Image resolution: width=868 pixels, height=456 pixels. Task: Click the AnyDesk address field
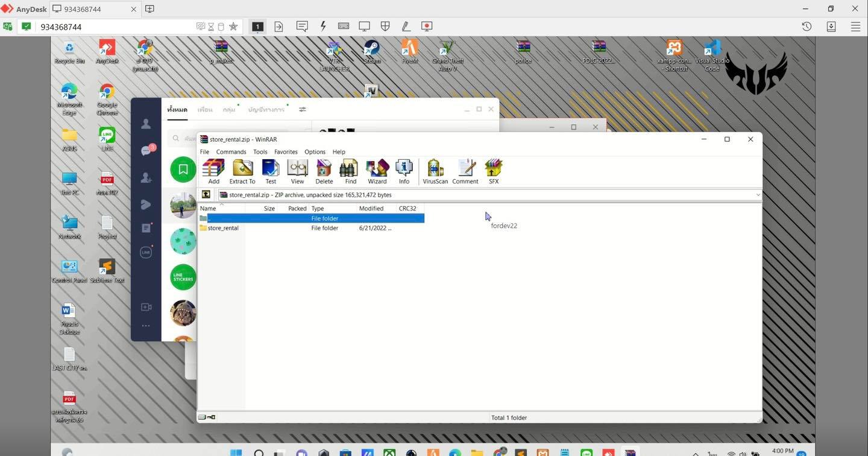(x=116, y=27)
